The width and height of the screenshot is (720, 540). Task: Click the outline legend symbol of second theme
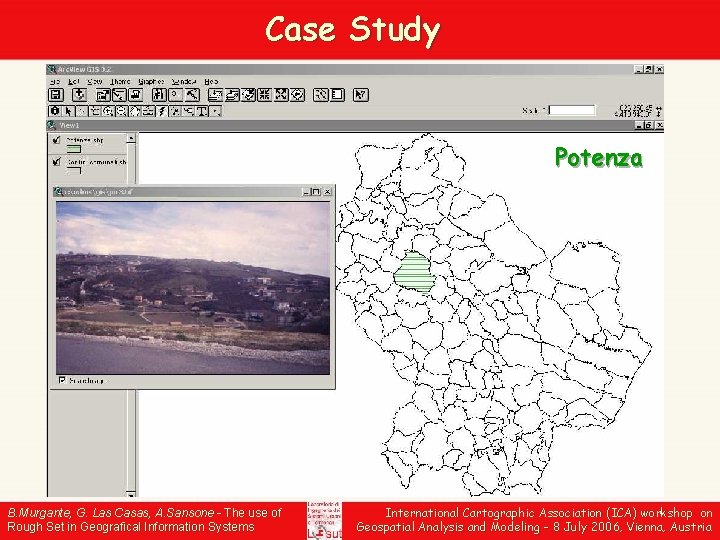(73, 170)
